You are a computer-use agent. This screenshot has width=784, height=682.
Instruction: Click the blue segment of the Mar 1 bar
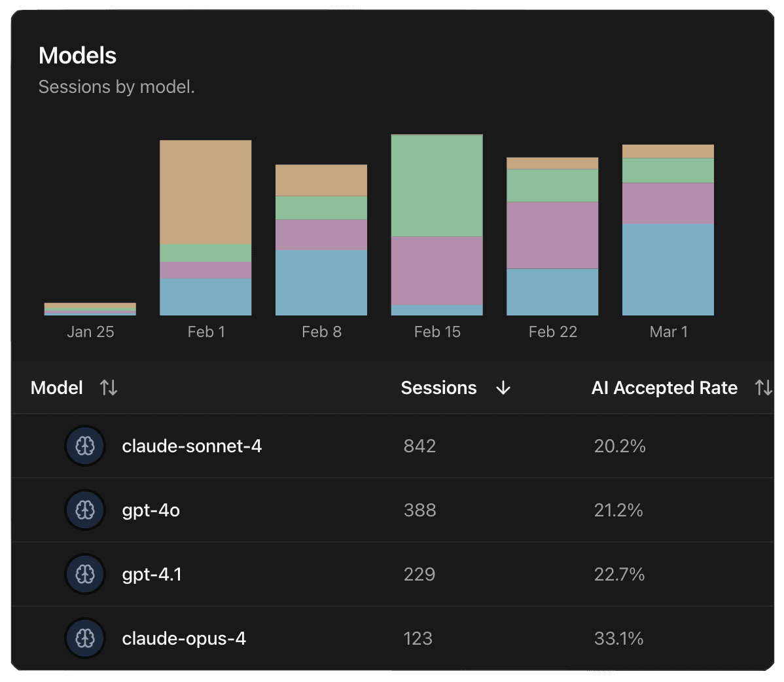point(668,270)
